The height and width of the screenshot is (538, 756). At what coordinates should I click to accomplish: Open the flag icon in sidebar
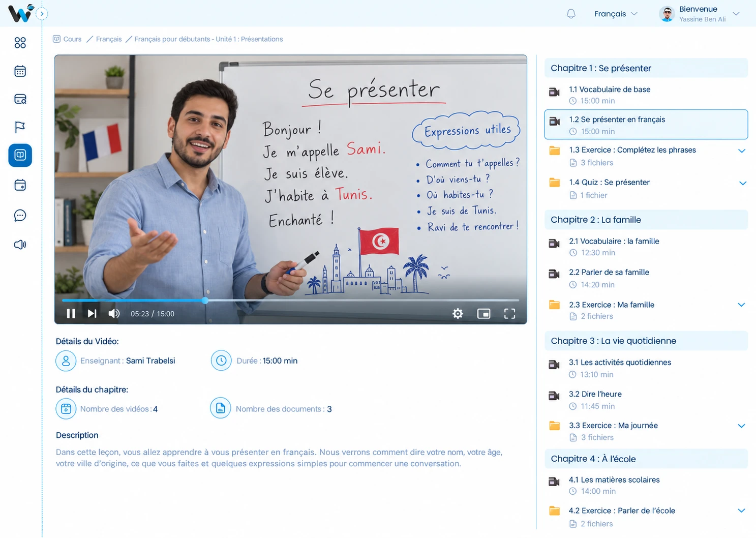click(20, 127)
